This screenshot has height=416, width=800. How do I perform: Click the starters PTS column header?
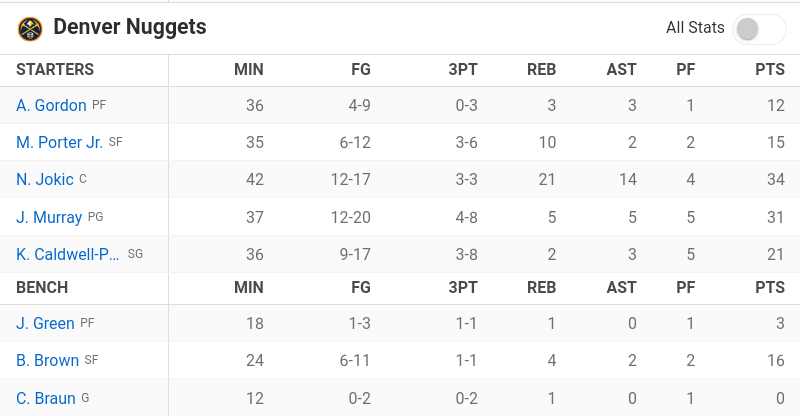[770, 69]
